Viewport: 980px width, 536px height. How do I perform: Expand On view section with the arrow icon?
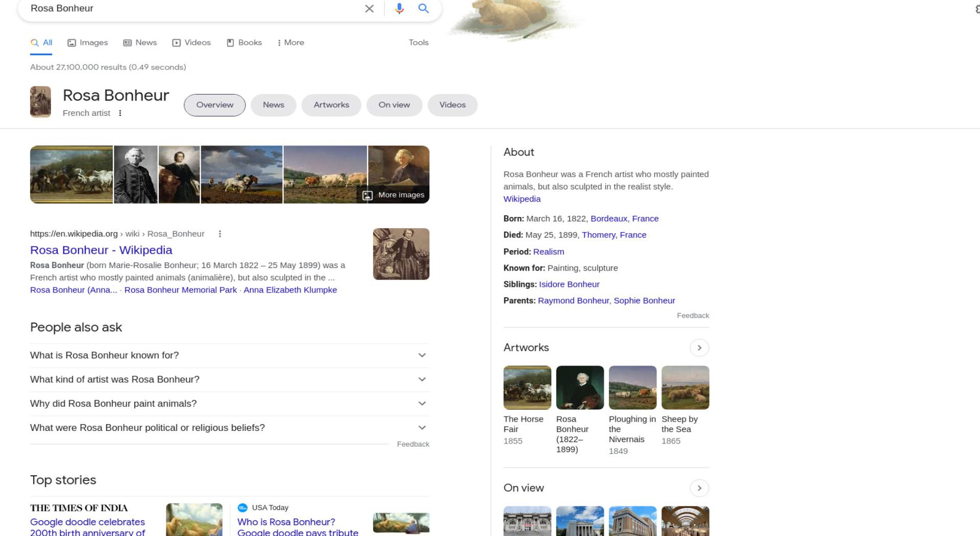pyautogui.click(x=699, y=489)
